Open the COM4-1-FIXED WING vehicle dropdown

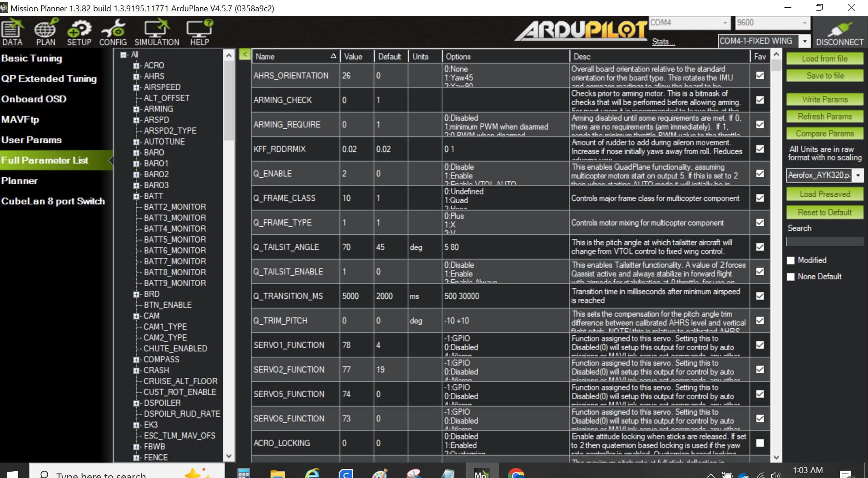click(x=804, y=41)
